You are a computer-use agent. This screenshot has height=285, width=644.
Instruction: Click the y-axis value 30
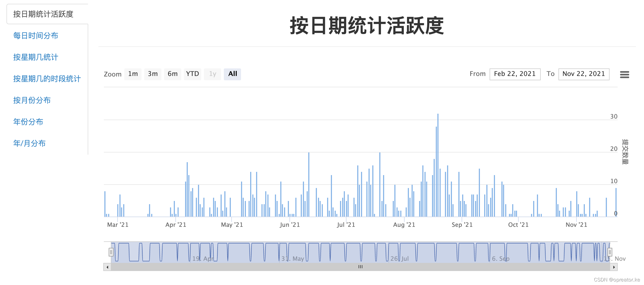click(614, 116)
